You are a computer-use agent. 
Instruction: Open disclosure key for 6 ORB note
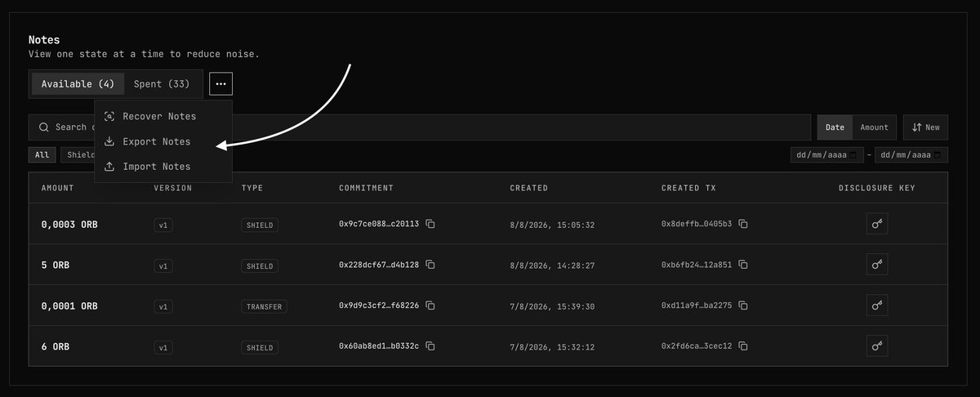[877, 346]
